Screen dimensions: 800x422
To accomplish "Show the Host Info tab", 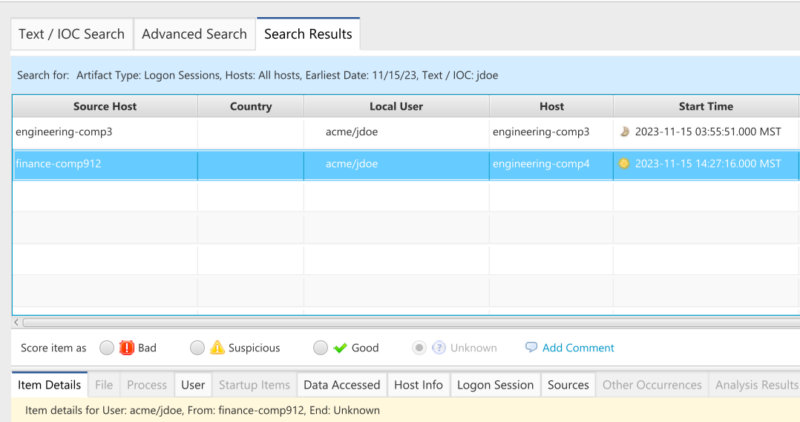I will tap(418, 385).
